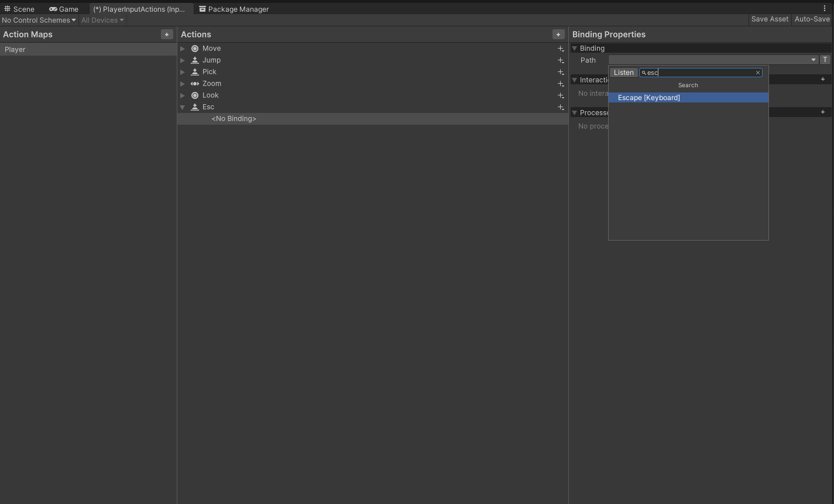Screen dimensions: 834x504
Task: Switch to the Package Manager tab
Action: coord(234,9)
